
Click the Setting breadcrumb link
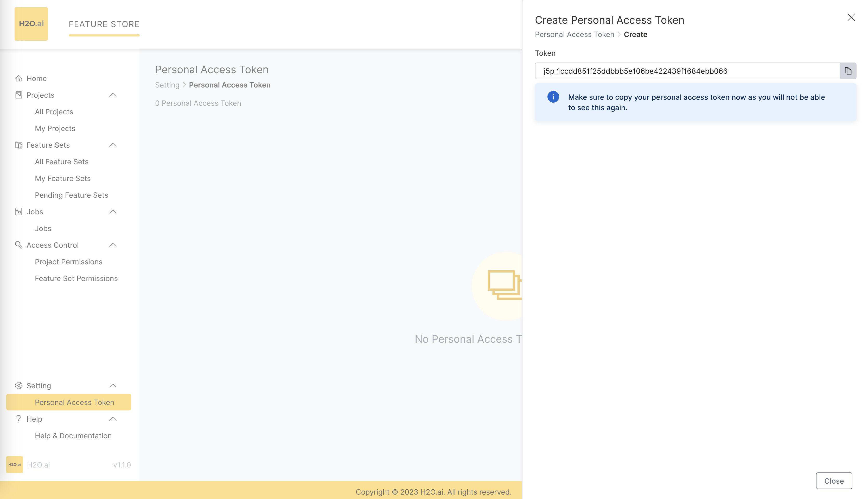coord(167,85)
